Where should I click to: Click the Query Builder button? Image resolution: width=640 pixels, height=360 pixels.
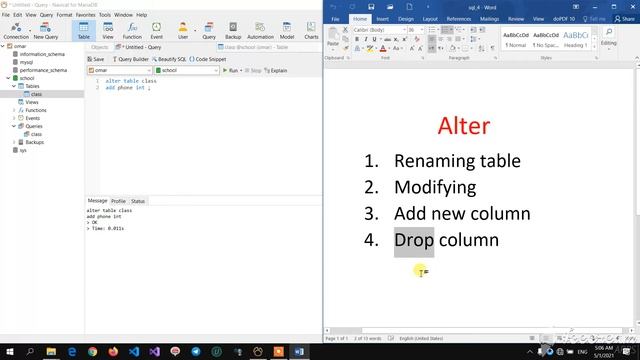tap(130, 59)
